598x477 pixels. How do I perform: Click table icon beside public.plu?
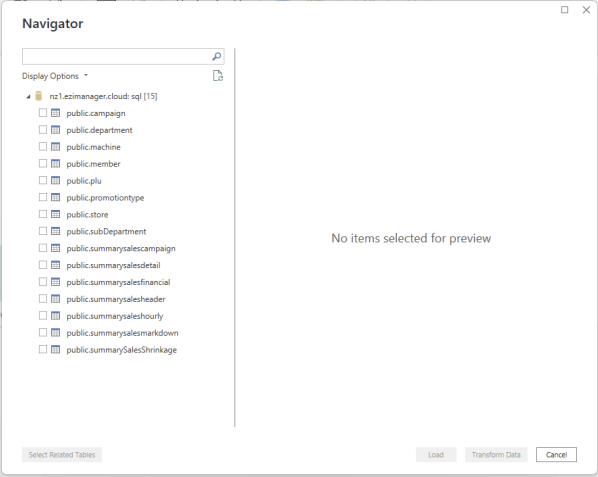pyautogui.click(x=55, y=180)
